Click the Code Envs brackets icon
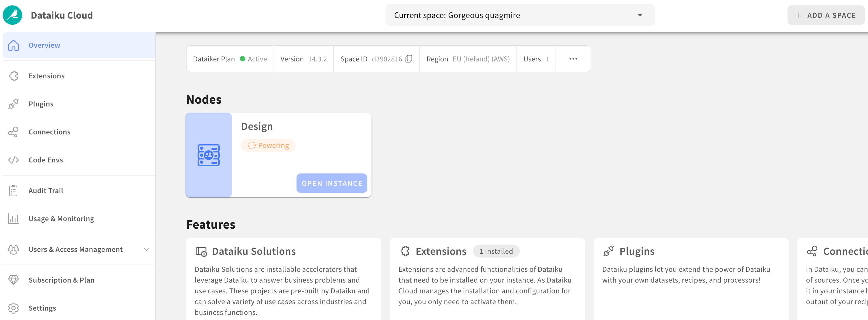The height and width of the screenshot is (320, 868). click(x=13, y=160)
